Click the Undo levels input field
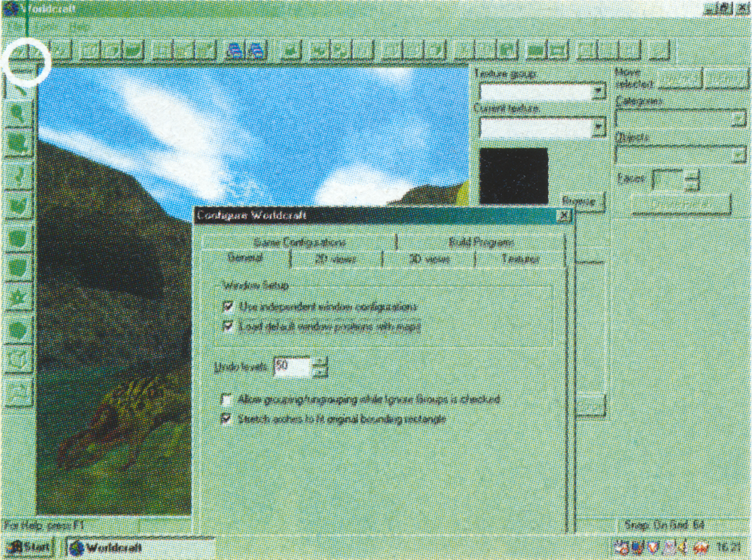Image resolution: width=752 pixels, height=560 pixels. tap(292, 366)
